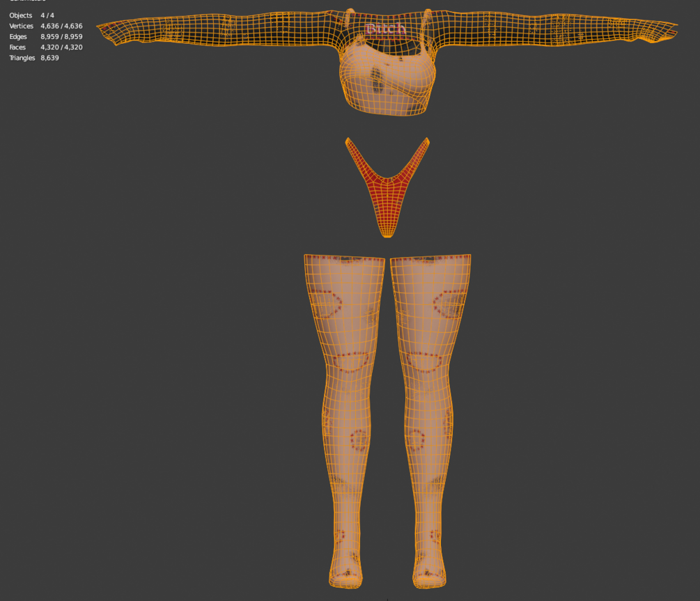
Task: Click the "Edges" statistics label
Action: coord(18,37)
